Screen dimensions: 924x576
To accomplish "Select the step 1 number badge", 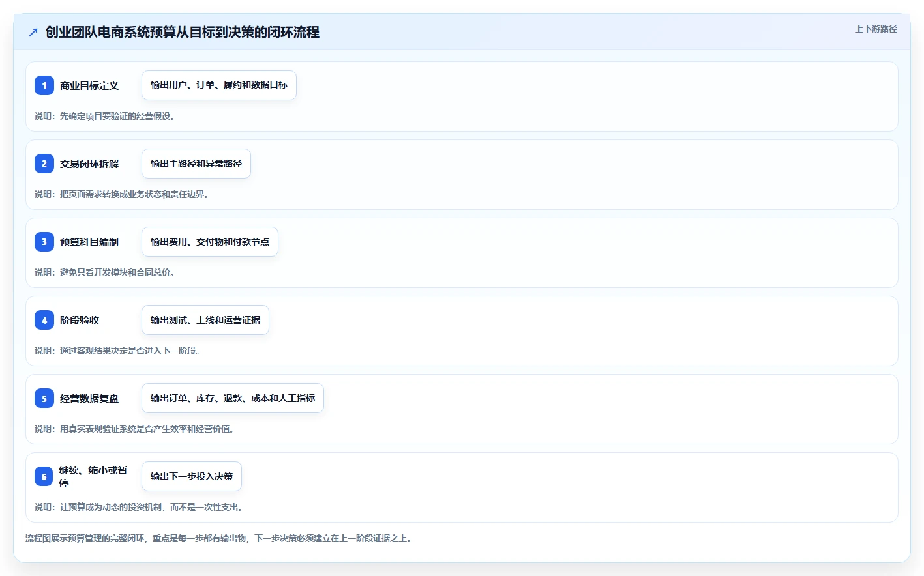I will click(44, 85).
